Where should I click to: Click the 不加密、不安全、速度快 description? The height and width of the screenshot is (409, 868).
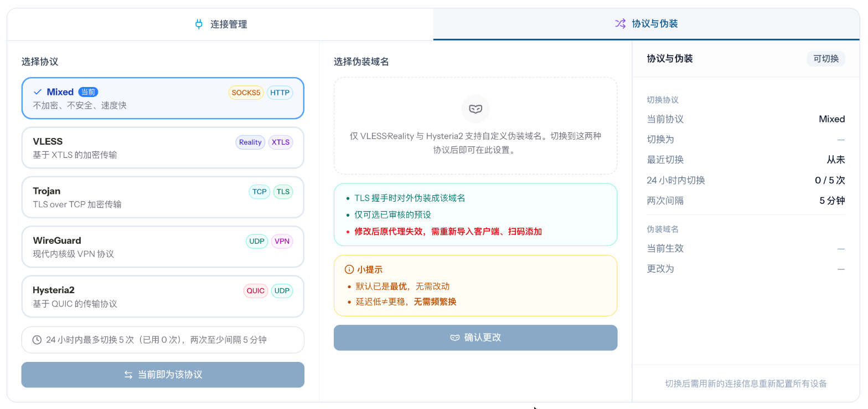click(80, 105)
